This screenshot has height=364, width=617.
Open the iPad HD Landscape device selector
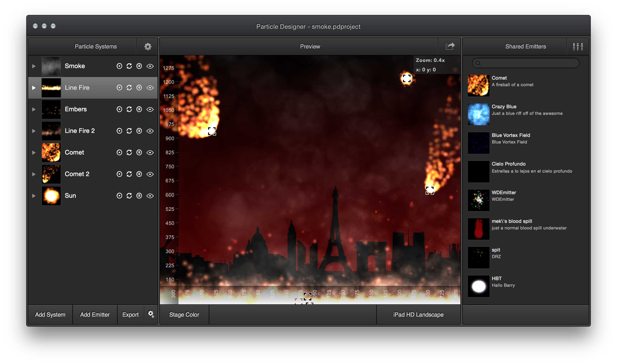[418, 314]
